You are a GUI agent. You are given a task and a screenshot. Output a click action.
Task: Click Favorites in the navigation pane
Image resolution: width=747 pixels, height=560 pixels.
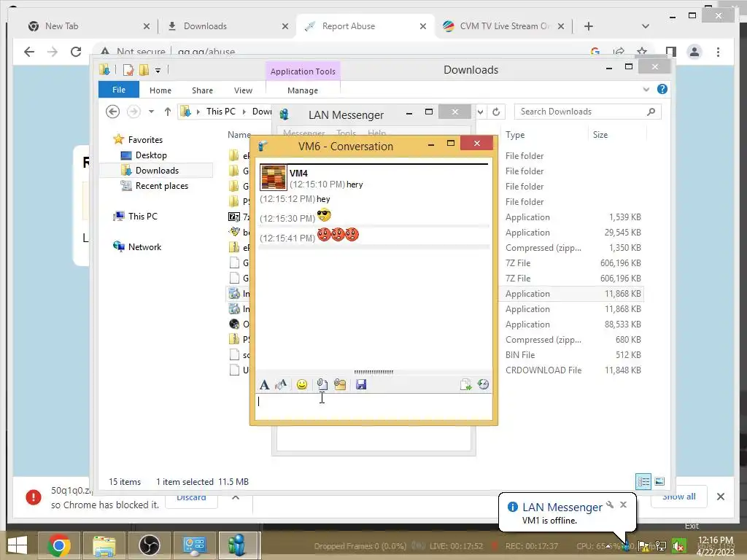[x=145, y=139]
